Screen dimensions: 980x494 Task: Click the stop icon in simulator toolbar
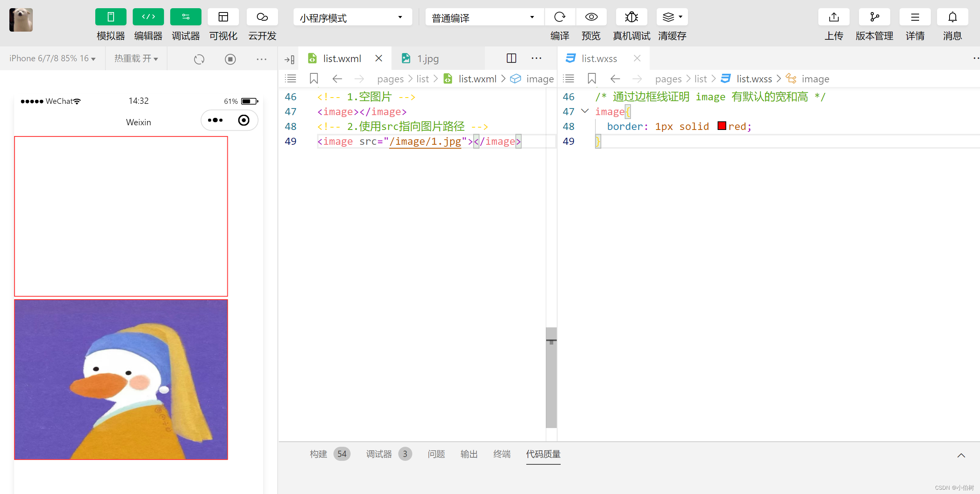(x=230, y=59)
